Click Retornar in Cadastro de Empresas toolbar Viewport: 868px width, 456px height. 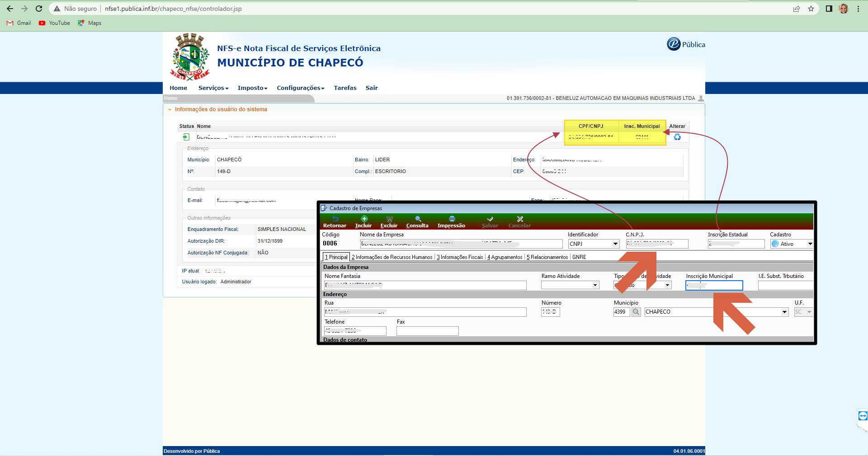tap(335, 222)
